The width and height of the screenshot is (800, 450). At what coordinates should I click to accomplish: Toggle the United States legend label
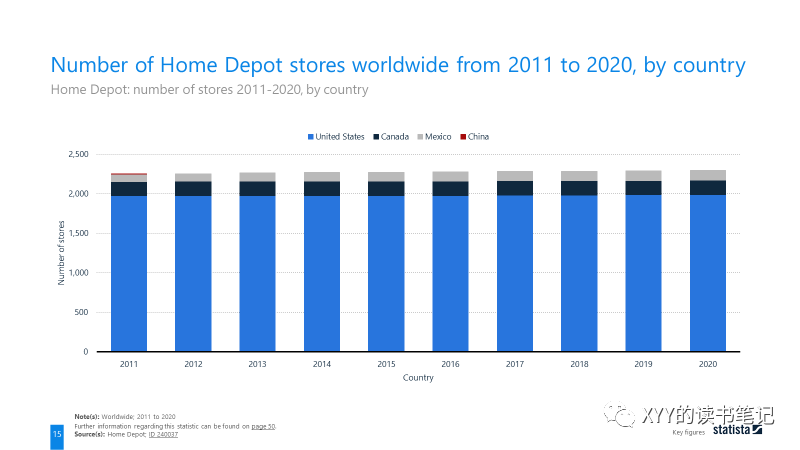pyautogui.click(x=340, y=137)
